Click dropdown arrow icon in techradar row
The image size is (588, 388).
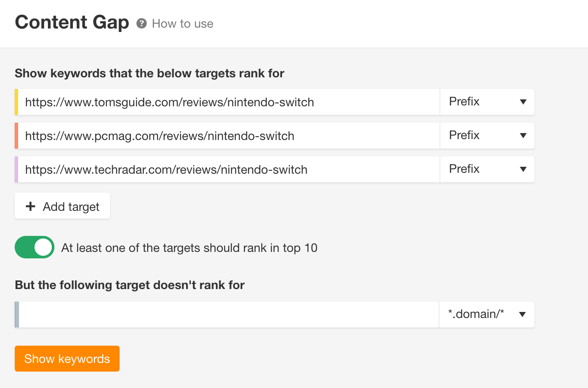(x=523, y=169)
